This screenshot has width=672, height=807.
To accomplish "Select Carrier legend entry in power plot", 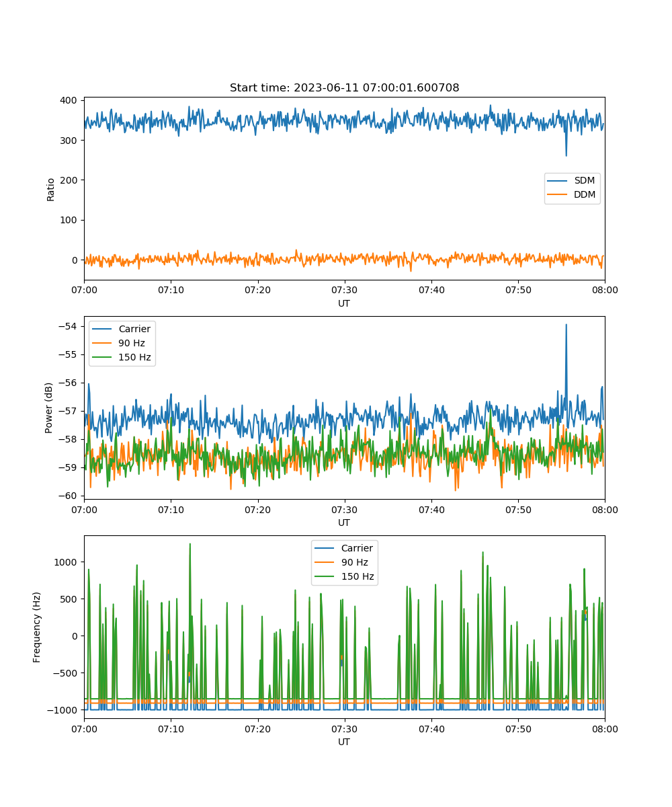I will (121, 329).
